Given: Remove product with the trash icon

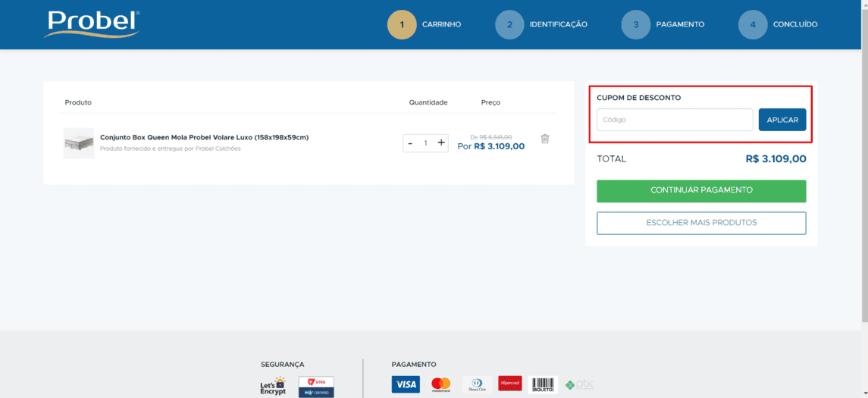Looking at the screenshot, I should [545, 139].
